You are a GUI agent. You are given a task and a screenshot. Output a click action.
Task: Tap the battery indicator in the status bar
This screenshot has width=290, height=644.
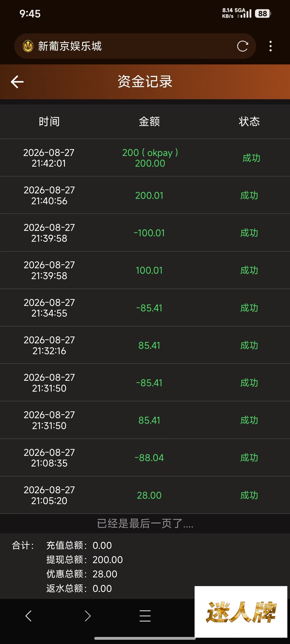point(263,13)
